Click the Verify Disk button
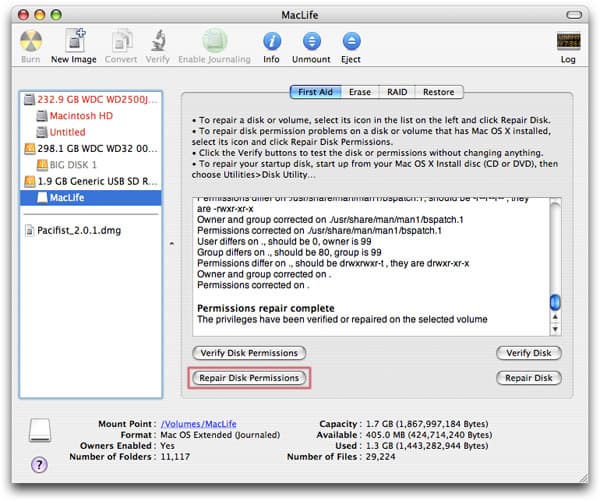600x501 pixels. tap(529, 353)
